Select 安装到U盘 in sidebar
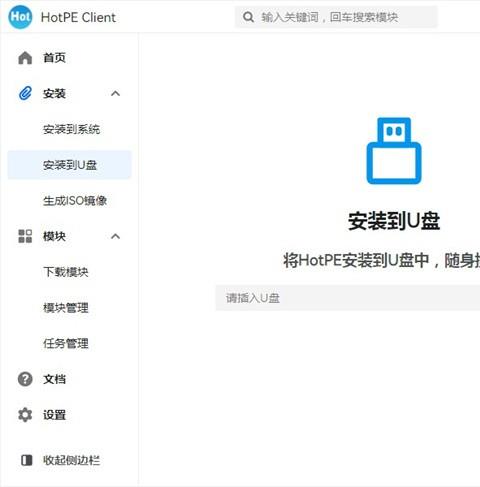 point(70,165)
